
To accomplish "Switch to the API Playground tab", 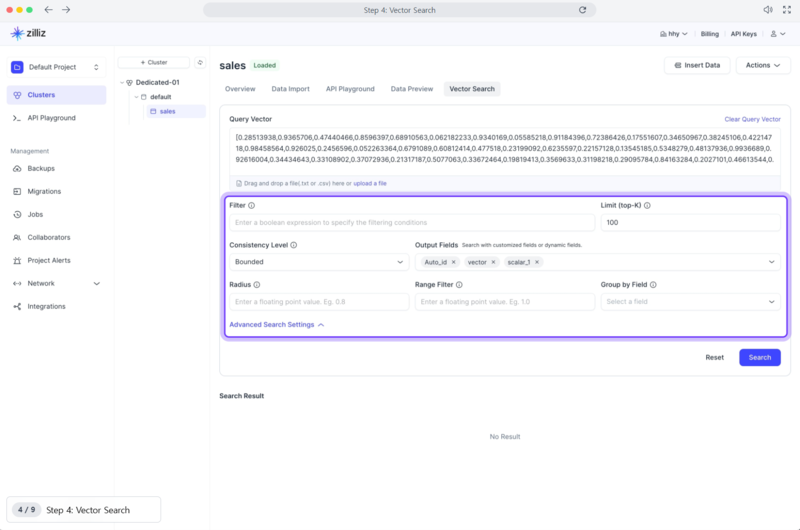I will 350,89.
